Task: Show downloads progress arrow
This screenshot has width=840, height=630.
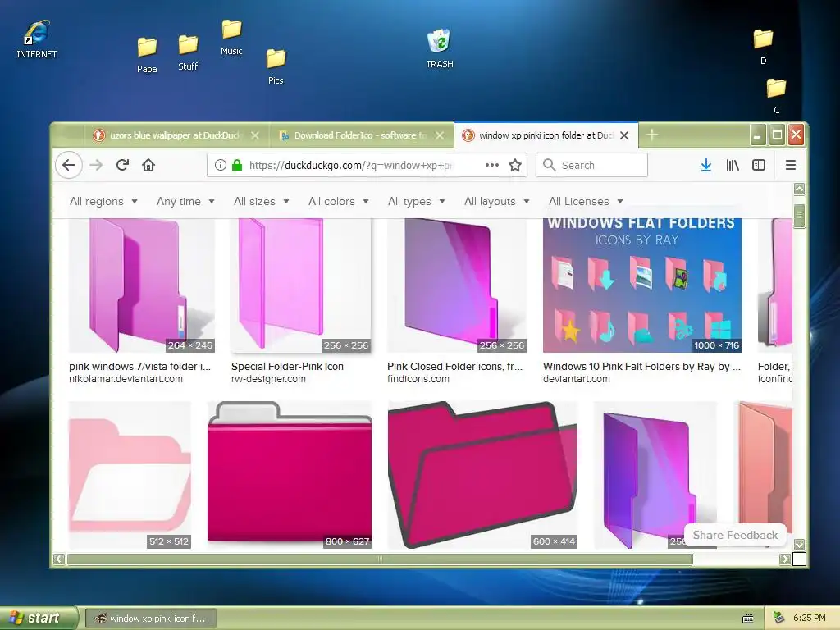Action: [x=706, y=165]
